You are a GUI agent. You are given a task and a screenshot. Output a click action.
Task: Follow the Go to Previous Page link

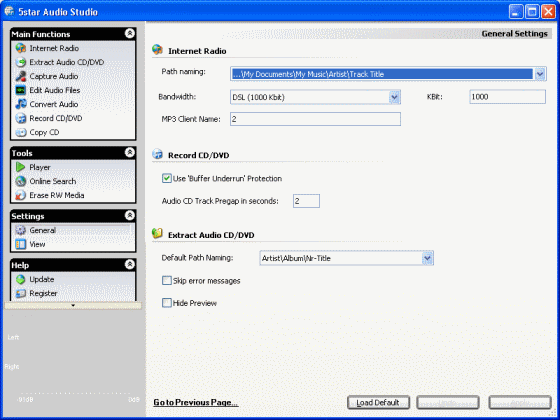[196, 402]
